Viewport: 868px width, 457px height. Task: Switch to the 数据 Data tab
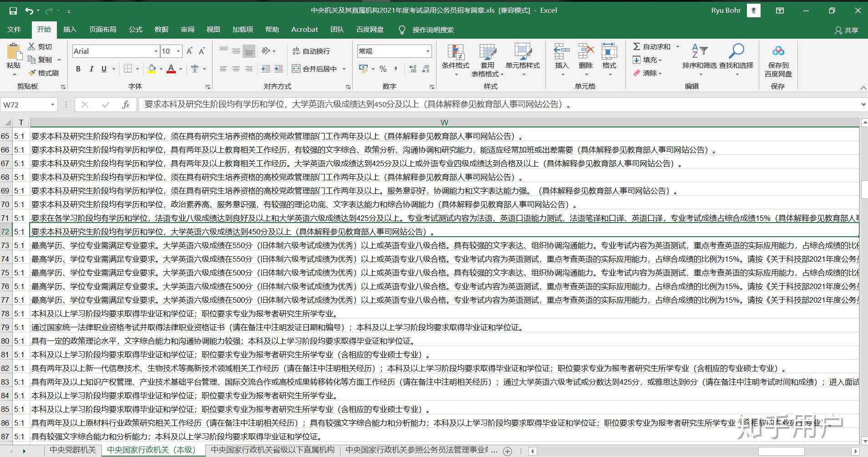pos(161,30)
